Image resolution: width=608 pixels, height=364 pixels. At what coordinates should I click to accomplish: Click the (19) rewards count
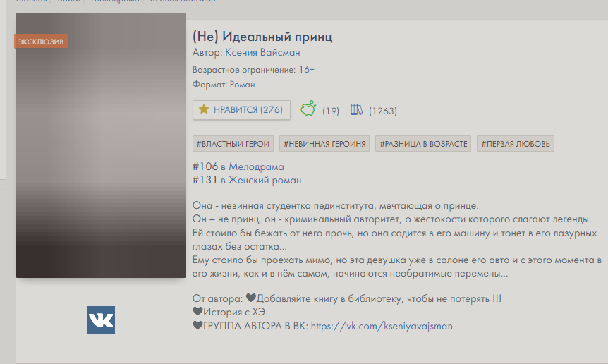pyautogui.click(x=331, y=111)
